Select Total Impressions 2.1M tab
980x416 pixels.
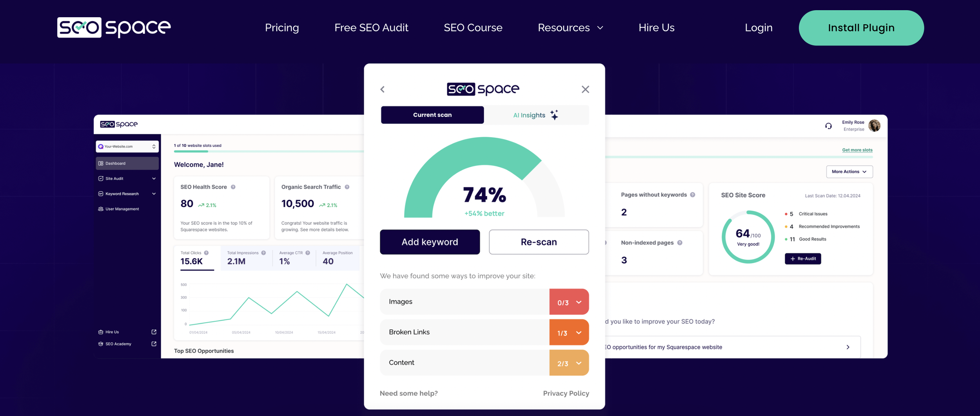pos(246,259)
